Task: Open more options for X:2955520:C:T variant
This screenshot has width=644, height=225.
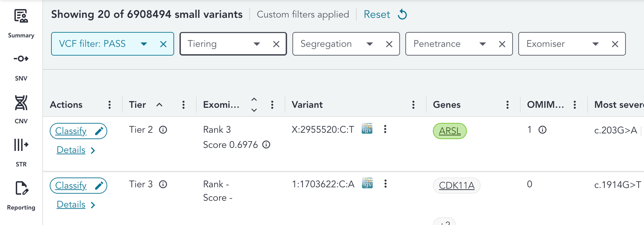Action: point(385,129)
